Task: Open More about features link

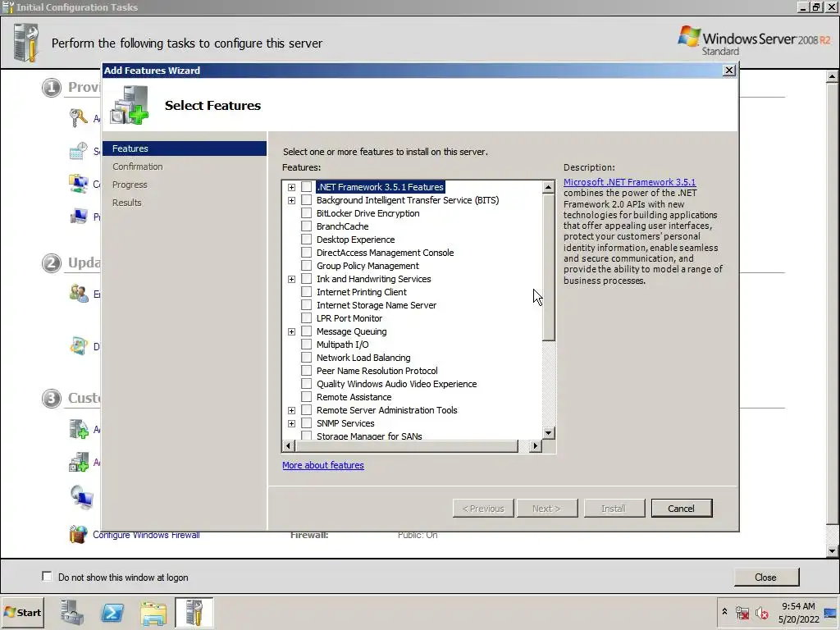Action: click(323, 465)
